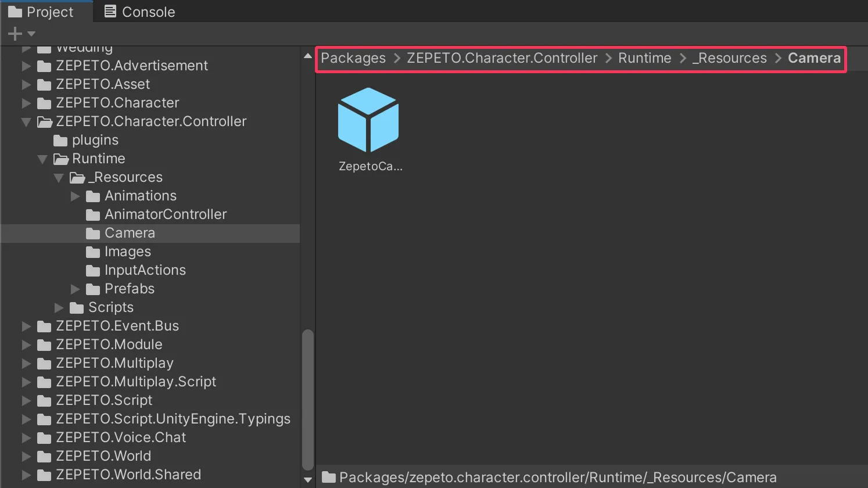The width and height of the screenshot is (868, 488).
Task: Click the InputActions folder icon
Action: (x=93, y=271)
